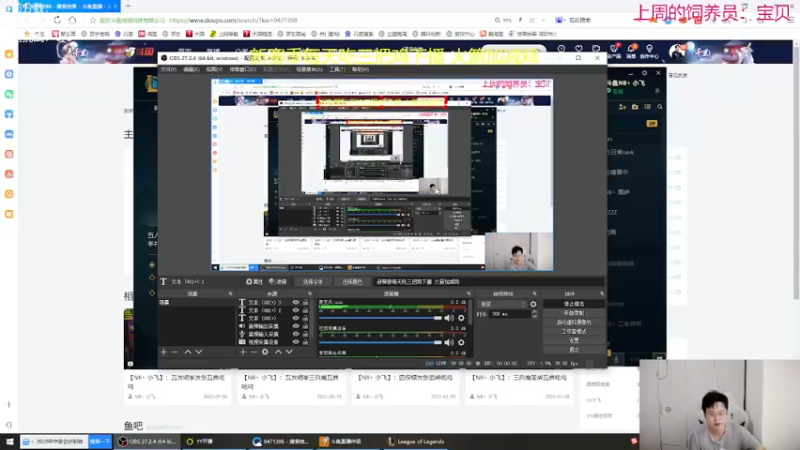Click the Start Virtual Camera button in Controls
The width and height of the screenshot is (800, 450).
pyautogui.click(x=573, y=322)
